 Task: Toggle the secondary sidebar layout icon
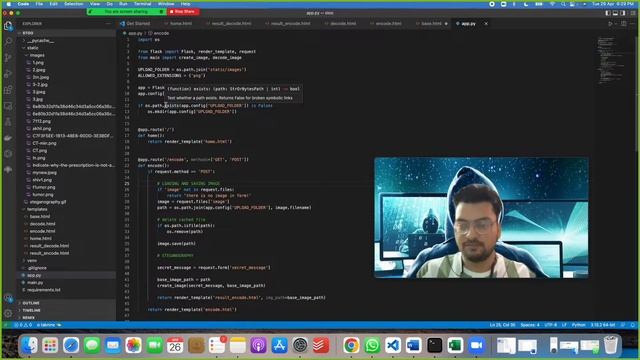point(623,13)
